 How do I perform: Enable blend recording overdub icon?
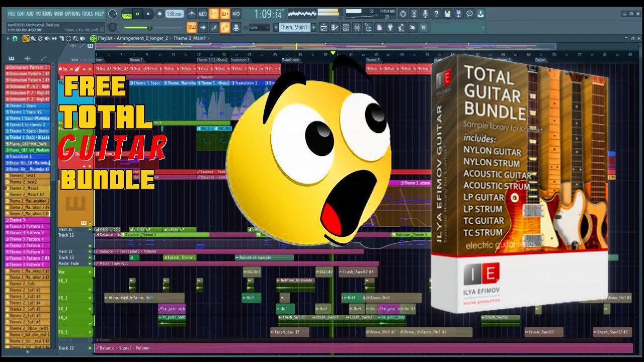coord(225,14)
